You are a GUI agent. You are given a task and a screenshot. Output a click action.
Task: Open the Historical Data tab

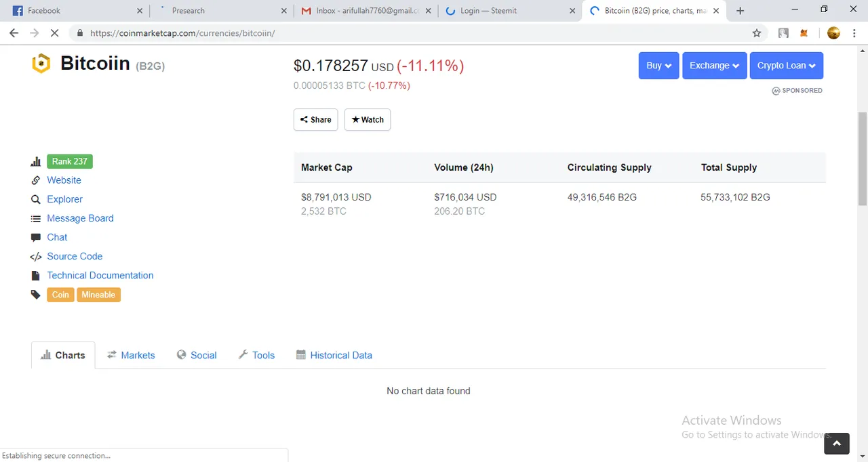coord(334,355)
